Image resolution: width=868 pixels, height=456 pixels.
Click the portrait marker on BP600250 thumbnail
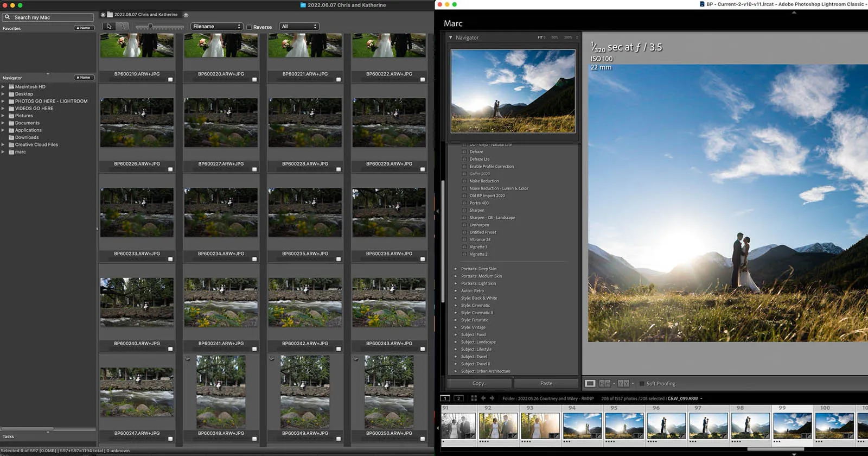tap(356, 359)
